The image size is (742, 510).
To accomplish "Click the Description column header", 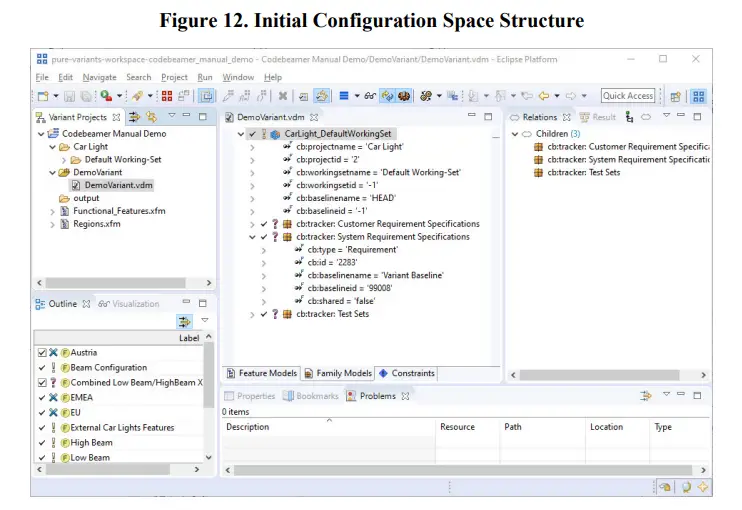I will [248, 427].
